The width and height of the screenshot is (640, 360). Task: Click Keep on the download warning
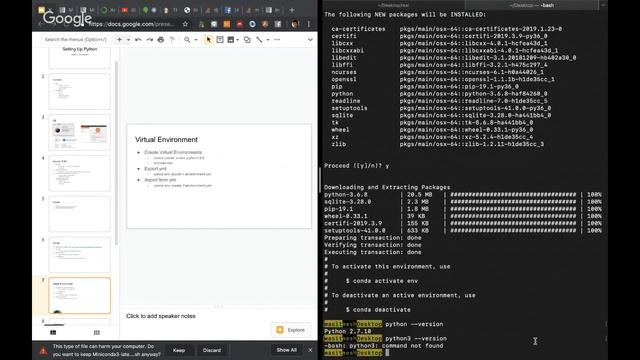(179, 350)
